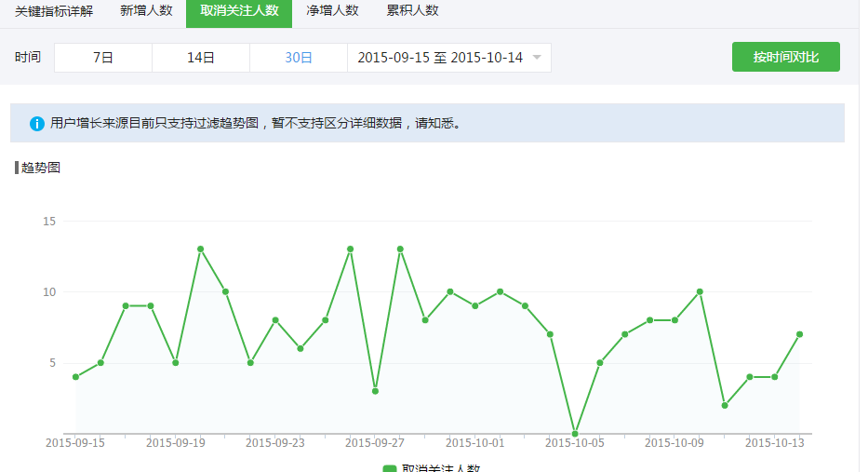
Task: Click the green legend marker for 取消关注人数
Action: (390, 468)
